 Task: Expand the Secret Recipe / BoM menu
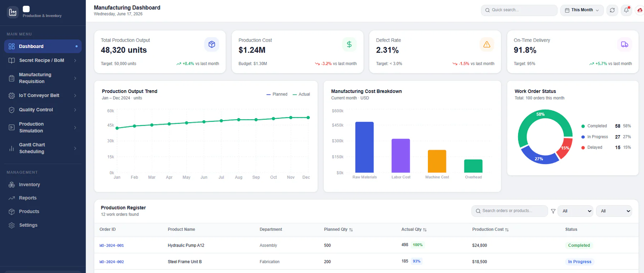click(43, 60)
